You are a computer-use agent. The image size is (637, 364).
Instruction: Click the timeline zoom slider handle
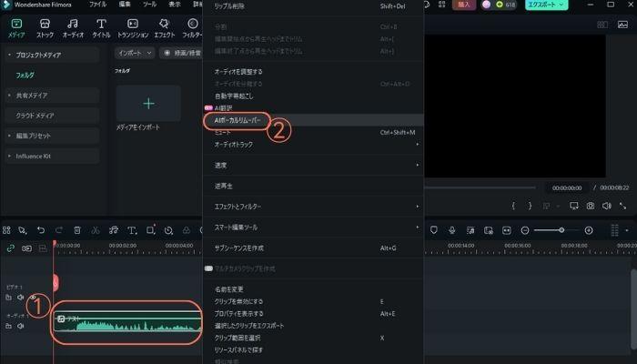[561, 230]
